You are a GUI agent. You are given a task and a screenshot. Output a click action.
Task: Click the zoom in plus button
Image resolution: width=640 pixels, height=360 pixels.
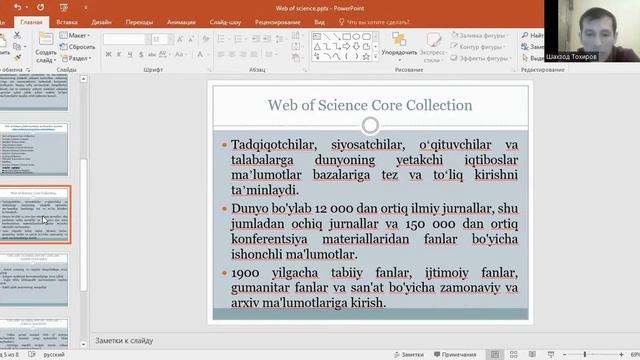pyautogui.click(x=621, y=354)
